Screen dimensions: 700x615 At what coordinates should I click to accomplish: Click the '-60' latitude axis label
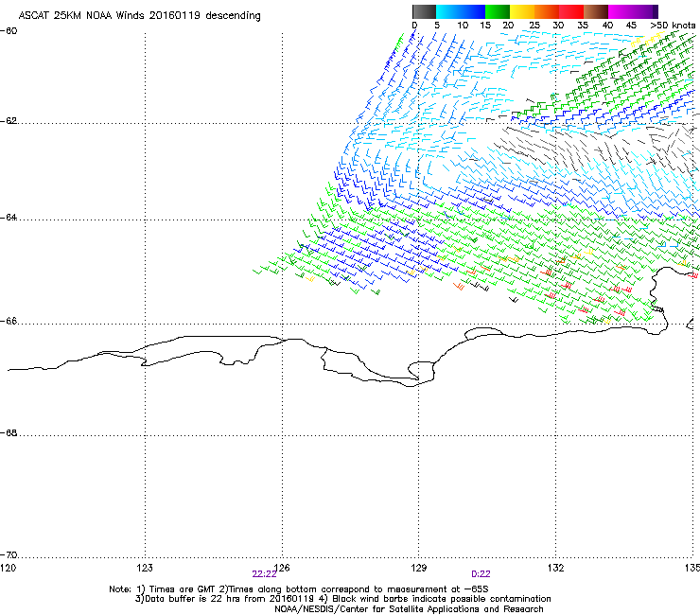[9, 31]
